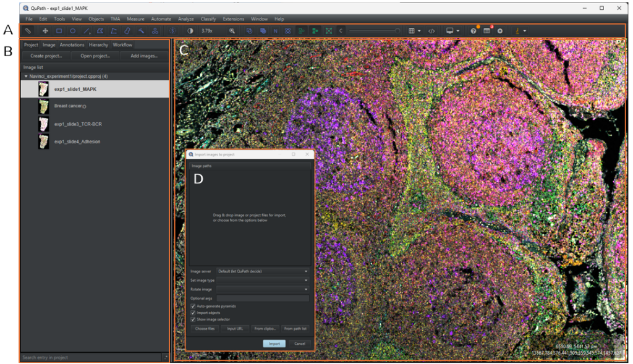Select the Ellipse annotation tool

click(x=72, y=30)
